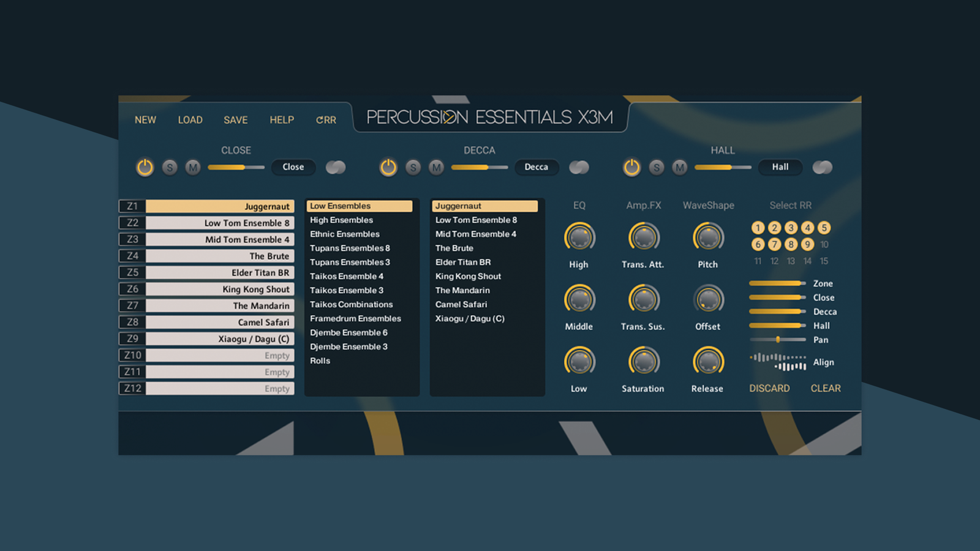
Task: Toggle the DECCA mic power button
Action: pyautogui.click(x=388, y=167)
